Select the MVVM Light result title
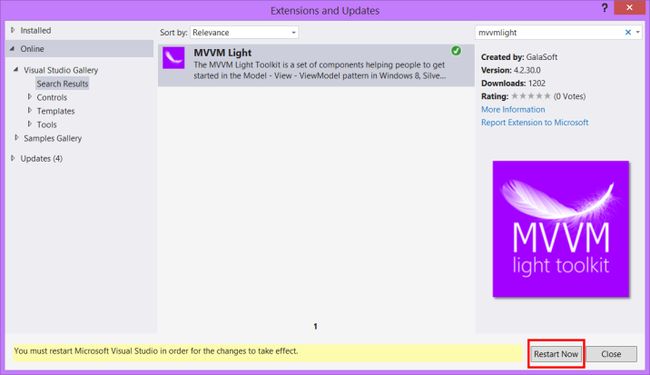Screen dimensions: 650x375 pyautogui.click(x=223, y=53)
